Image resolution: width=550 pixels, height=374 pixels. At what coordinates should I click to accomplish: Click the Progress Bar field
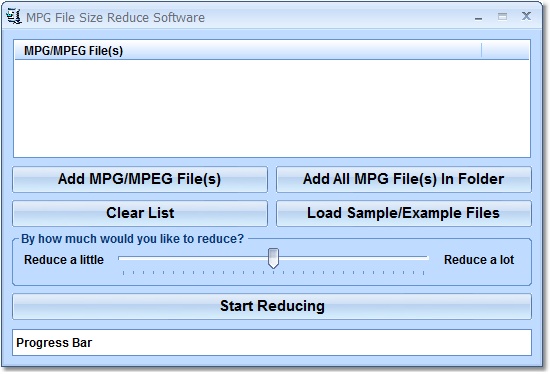tap(272, 342)
